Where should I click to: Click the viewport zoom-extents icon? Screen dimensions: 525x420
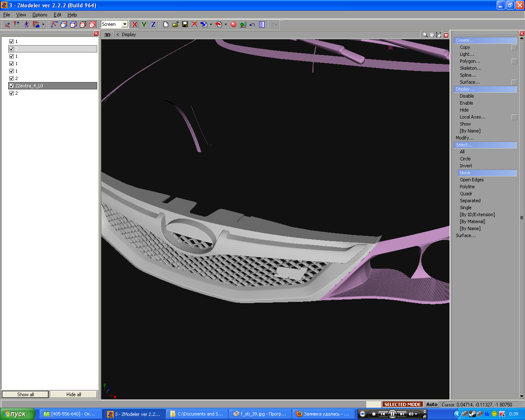tap(438, 35)
